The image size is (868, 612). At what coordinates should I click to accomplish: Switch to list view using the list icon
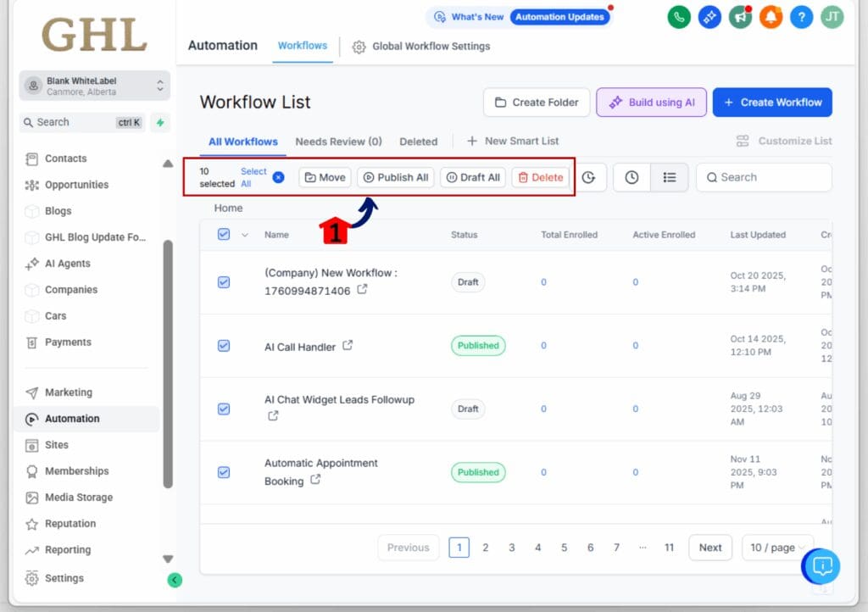tap(669, 177)
